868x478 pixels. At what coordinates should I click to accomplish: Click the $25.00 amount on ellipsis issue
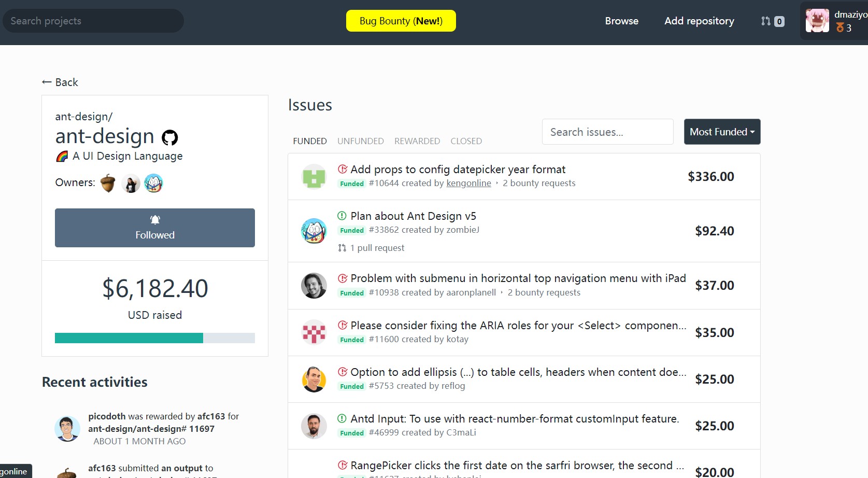(715, 379)
